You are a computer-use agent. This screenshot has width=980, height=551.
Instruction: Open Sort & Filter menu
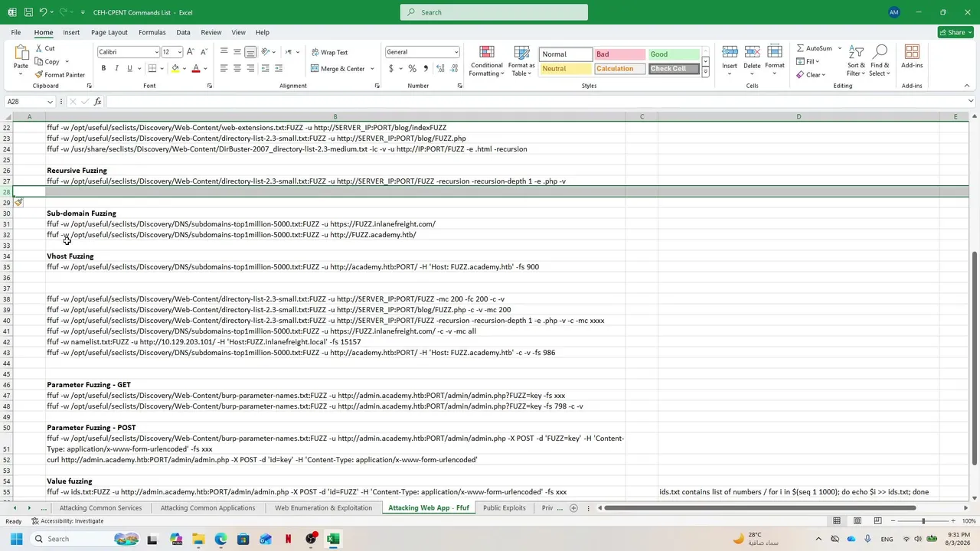tap(856, 61)
